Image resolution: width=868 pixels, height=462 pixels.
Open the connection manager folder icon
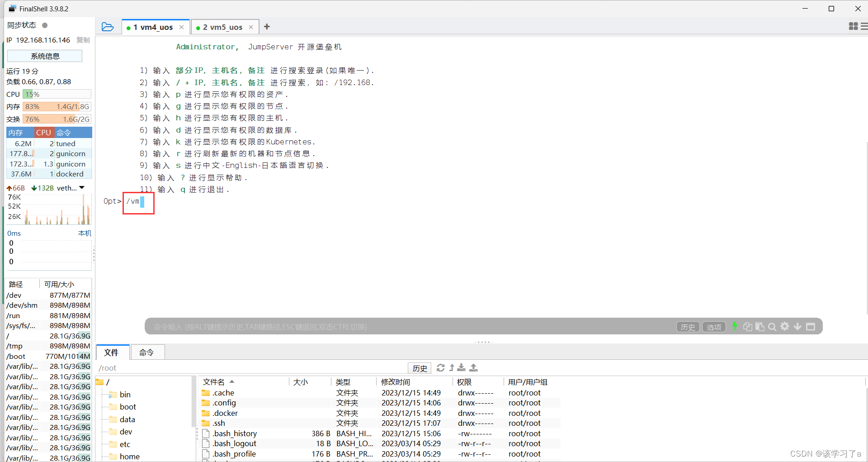coord(108,27)
